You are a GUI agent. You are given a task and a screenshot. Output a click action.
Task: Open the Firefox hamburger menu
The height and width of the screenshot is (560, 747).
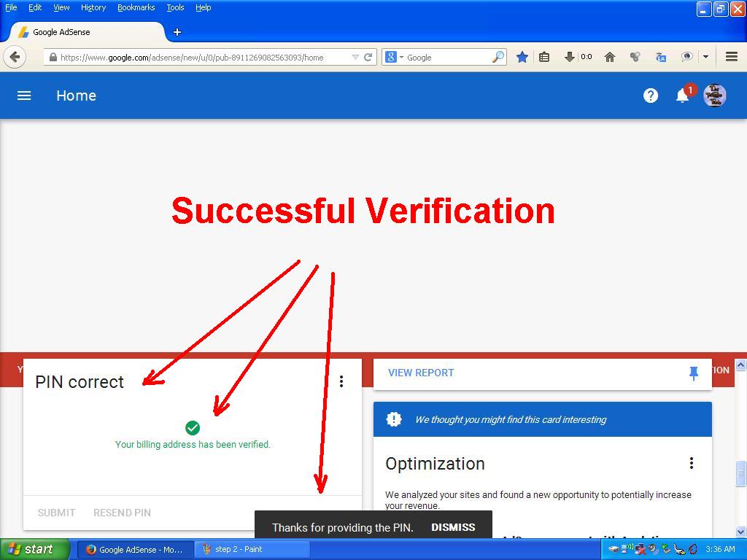[x=732, y=57]
